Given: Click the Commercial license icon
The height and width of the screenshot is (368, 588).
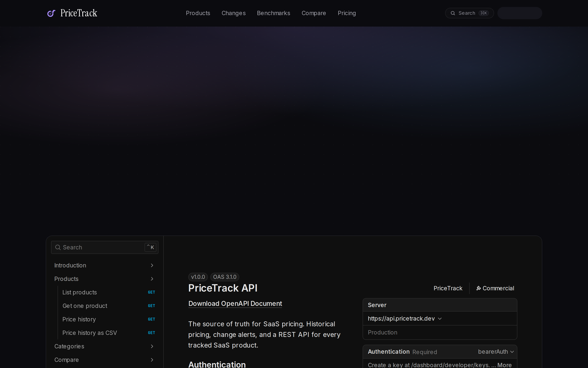Looking at the screenshot, I should tap(478, 288).
